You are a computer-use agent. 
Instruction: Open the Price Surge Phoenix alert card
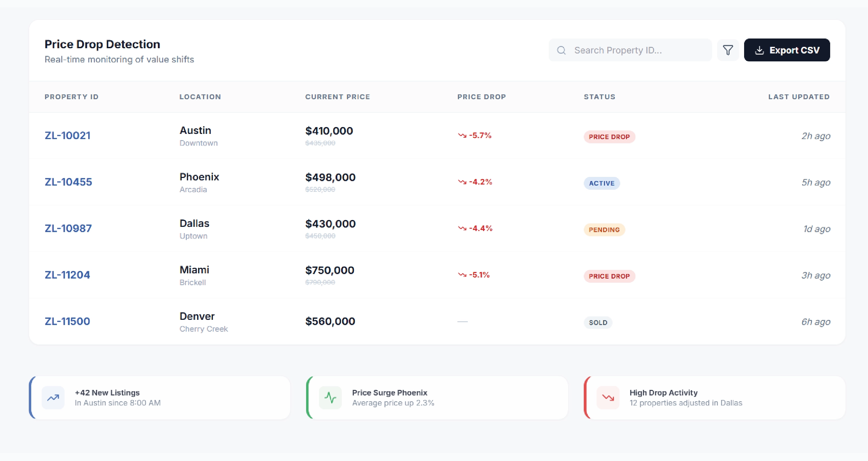437,398
